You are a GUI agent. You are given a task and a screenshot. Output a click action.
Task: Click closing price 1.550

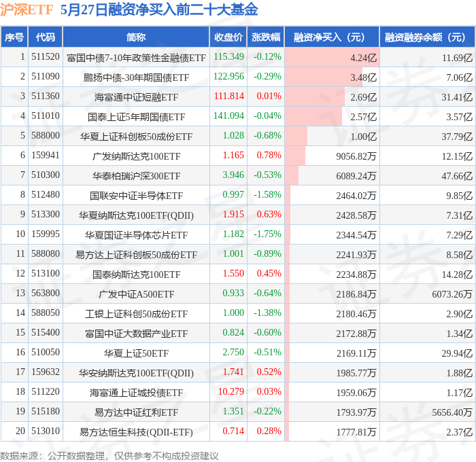(x=233, y=274)
